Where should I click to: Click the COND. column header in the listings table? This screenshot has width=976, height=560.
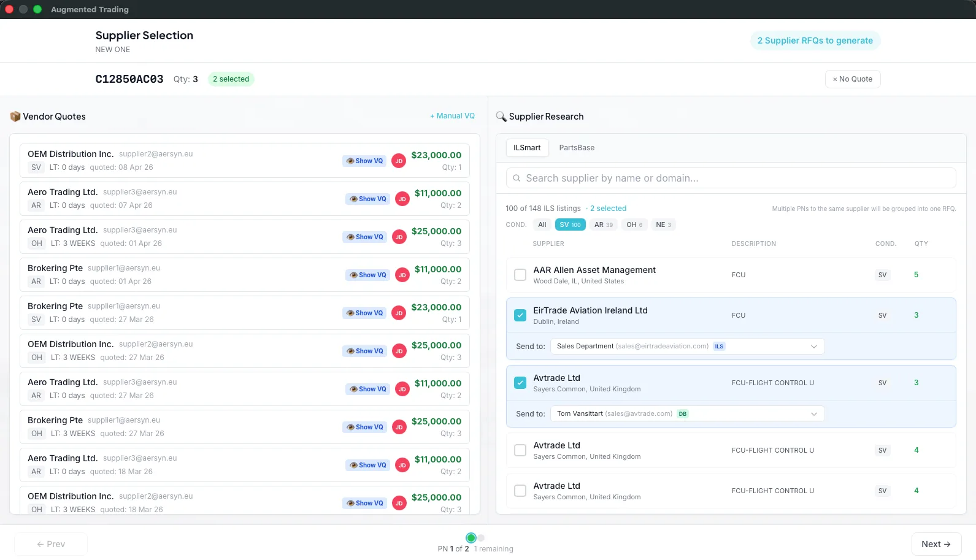tap(886, 244)
